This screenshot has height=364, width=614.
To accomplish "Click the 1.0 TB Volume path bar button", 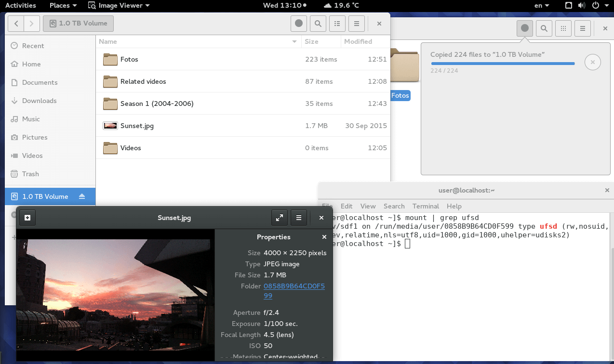I will [78, 24].
